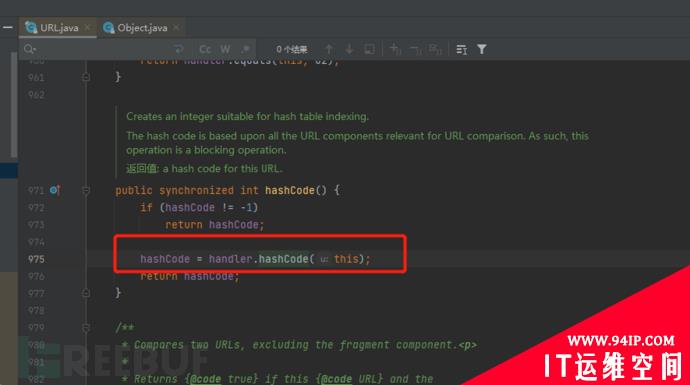The height and width of the screenshot is (385, 690).
Task: Click the '0 个结果' results count label
Action: pos(291,49)
